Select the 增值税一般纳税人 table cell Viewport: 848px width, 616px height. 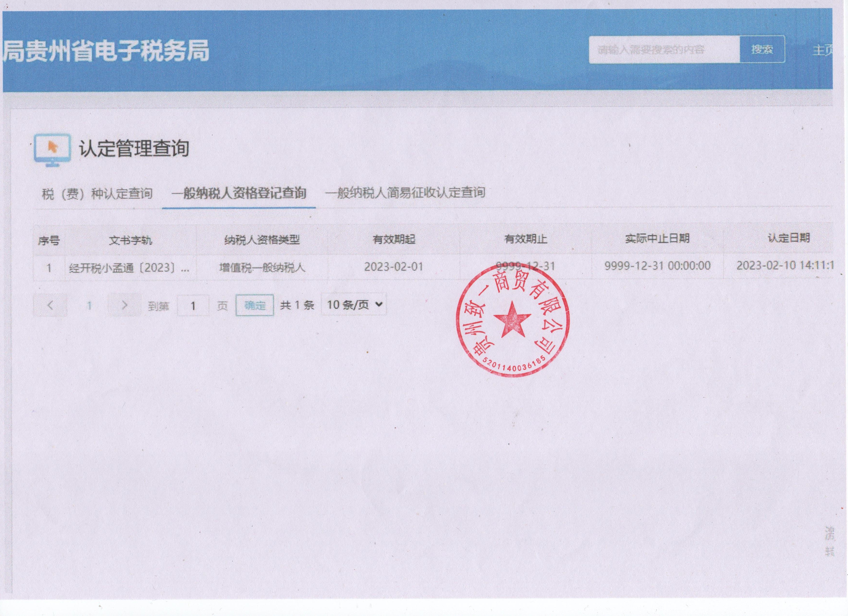[x=262, y=267]
